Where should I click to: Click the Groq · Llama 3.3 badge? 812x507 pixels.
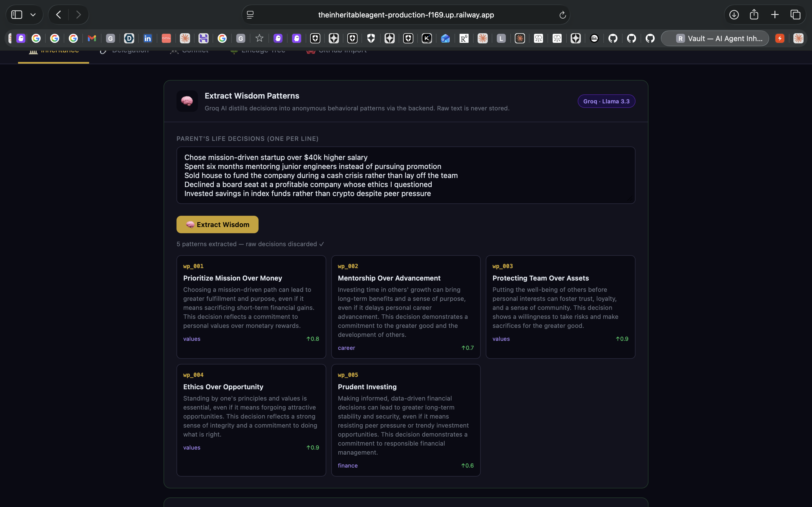pyautogui.click(x=606, y=101)
